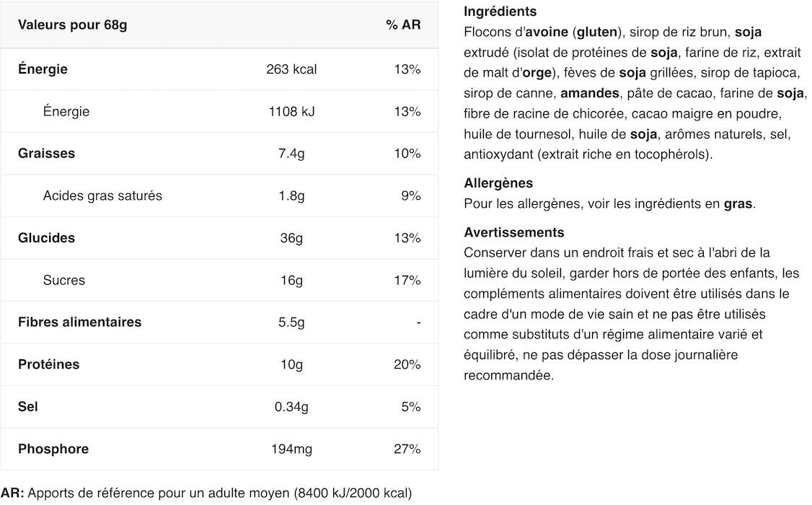This screenshot has height=505, width=812.
Task: Click the 'Allergènes' heading
Action: coord(498,183)
